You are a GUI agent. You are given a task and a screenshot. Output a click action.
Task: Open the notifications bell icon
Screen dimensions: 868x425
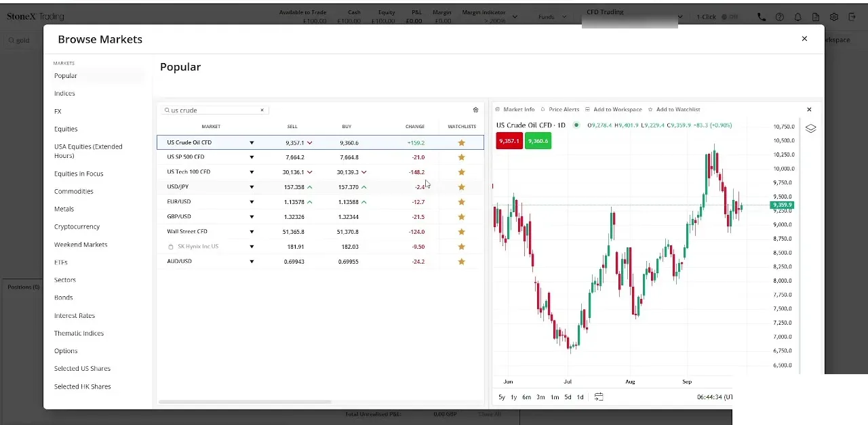point(798,17)
